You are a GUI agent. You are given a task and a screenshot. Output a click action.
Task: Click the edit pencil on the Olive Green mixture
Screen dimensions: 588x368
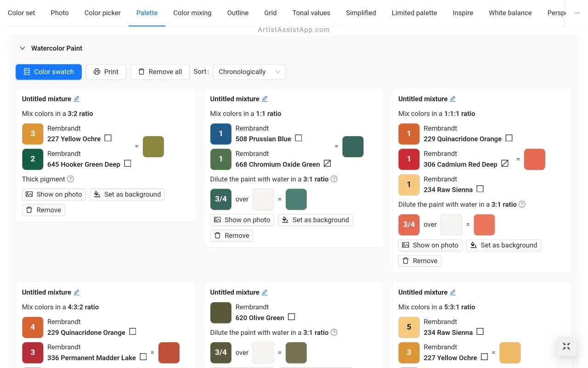[265, 292]
